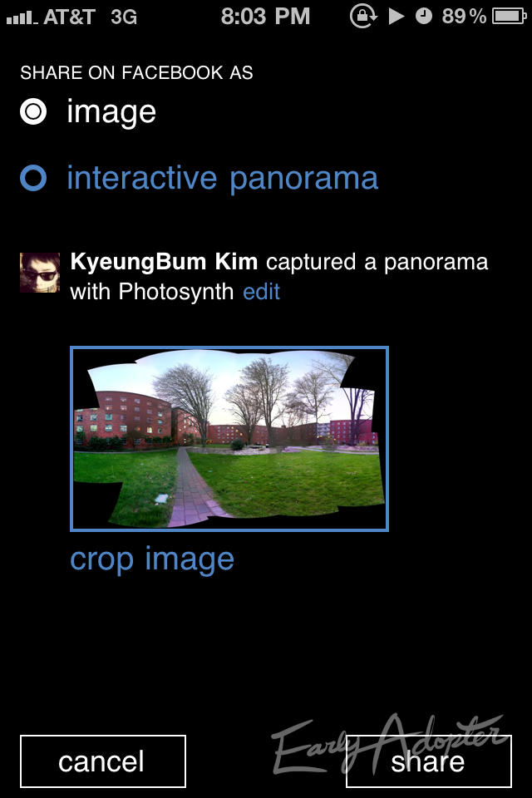Screen dimensions: 532x798
Task: Select the image radio option
Action: tap(33, 111)
